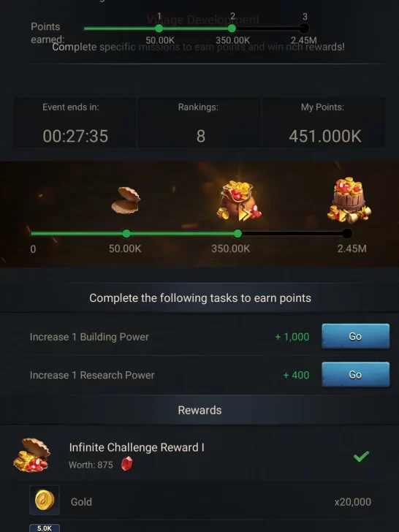
Task: Tap the Gold coin item icon
Action: pyautogui.click(x=45, y=500)
